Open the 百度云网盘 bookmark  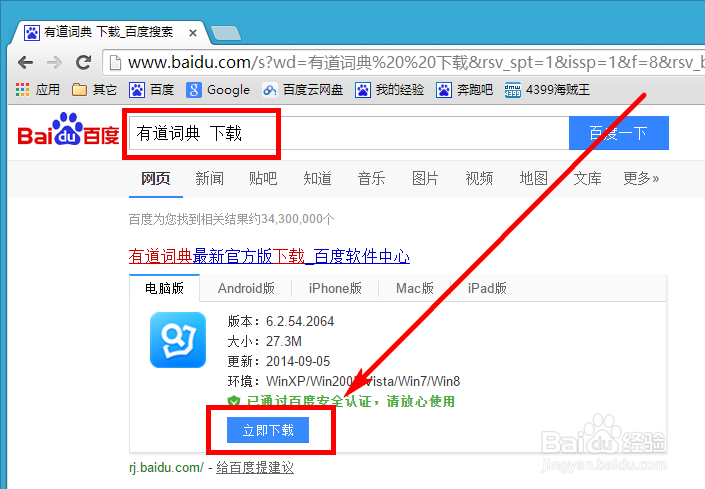tap(303, 89)
